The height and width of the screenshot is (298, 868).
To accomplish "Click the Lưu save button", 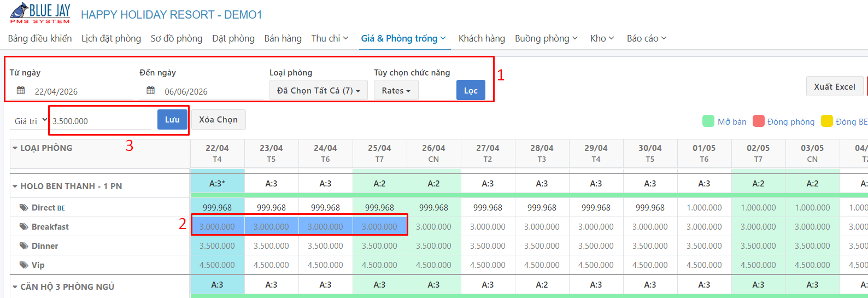I will pos(172,120).
